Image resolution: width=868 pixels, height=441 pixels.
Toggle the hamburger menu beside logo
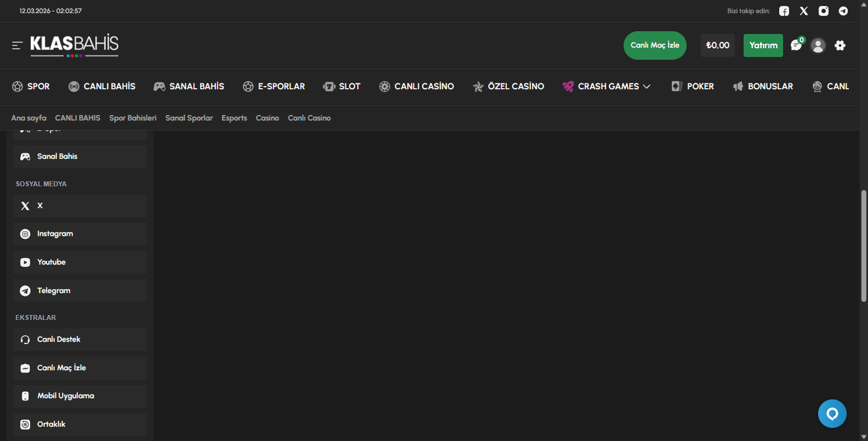pyautogui.click(x=18, y=45)
